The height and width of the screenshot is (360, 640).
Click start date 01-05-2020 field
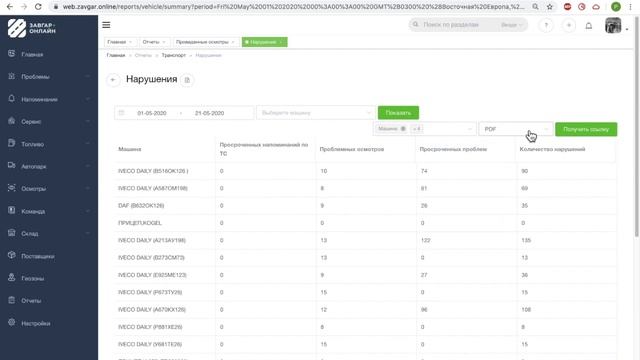click(x=152, y=113)
